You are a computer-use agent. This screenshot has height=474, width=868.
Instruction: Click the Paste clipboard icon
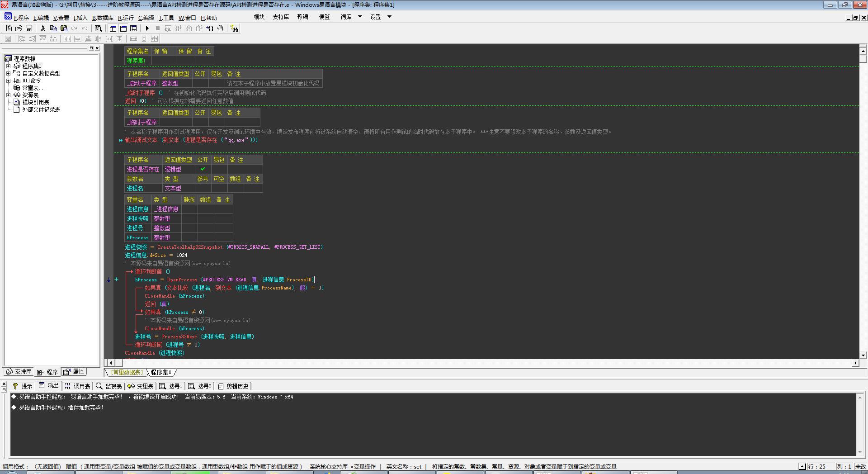(x=64, y=28)
